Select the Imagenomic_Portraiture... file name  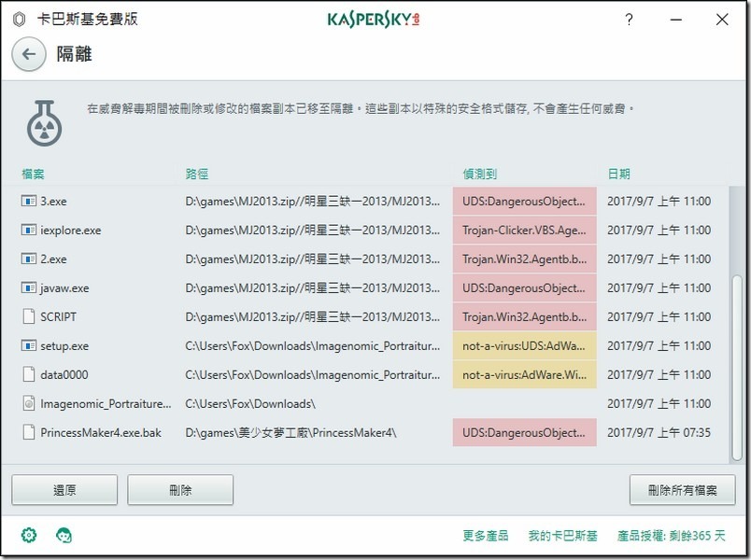pyautogui.click(x=106, y=403)
